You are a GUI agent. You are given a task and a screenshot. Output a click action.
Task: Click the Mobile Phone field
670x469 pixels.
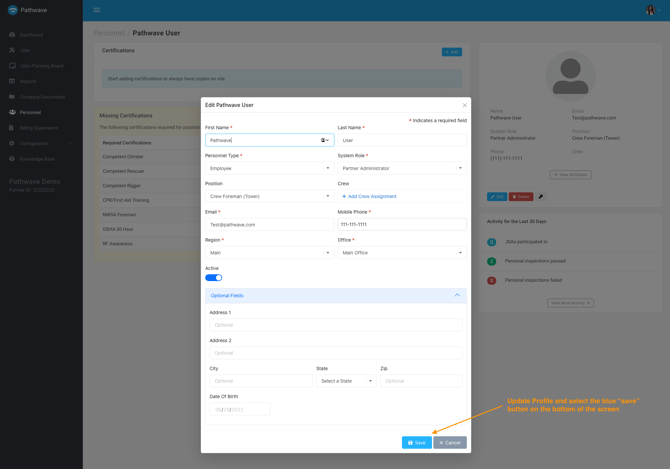tap(401, 225)
